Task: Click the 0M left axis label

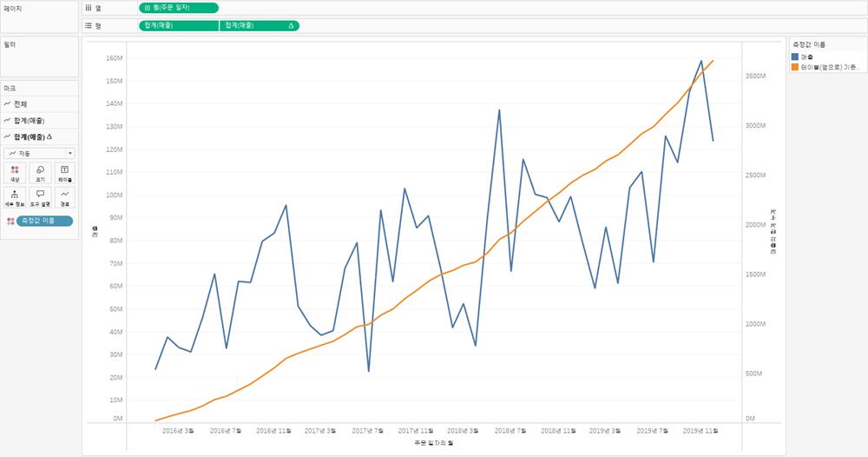Action: (117, 419)
